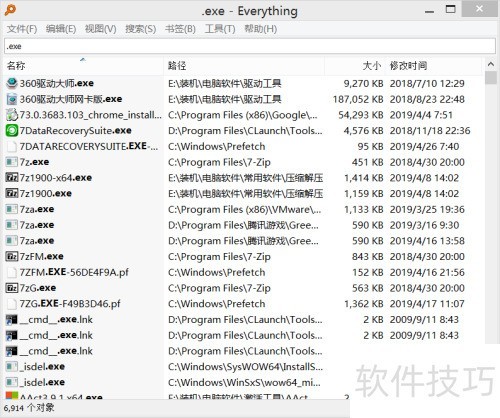The image size is (500, 418).
Task: Click the _isdel.exe icon in WinSxS row
Action: pyautogui.click(x=12, y=382)
